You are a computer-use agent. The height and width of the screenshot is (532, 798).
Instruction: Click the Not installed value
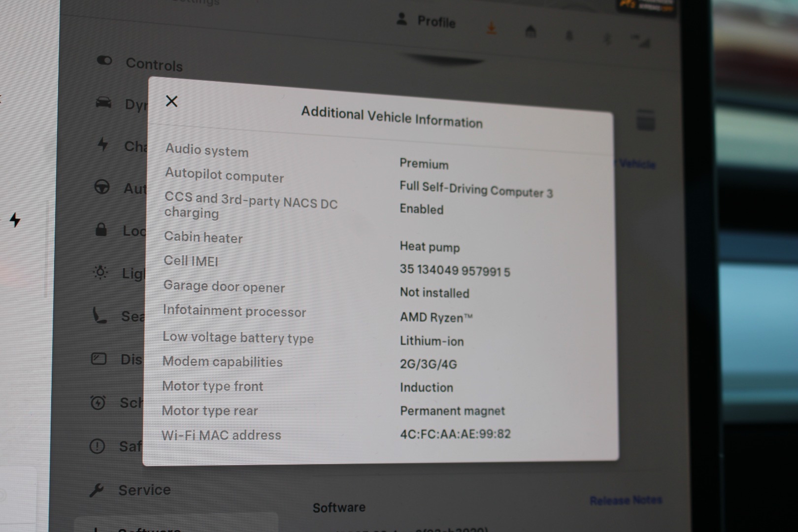[434, 293]
